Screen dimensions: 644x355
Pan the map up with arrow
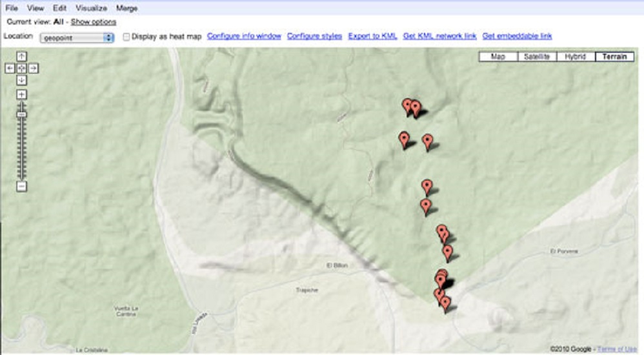click(x=21, y=56)
